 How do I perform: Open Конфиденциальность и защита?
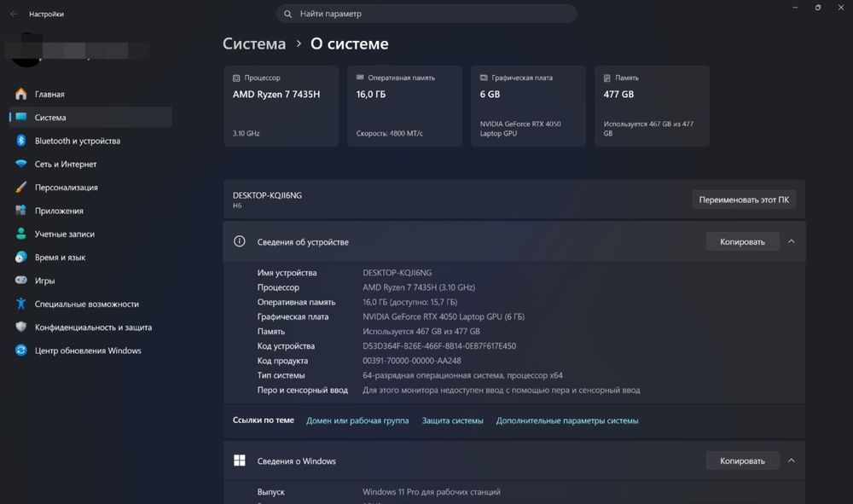click(90, 327)
